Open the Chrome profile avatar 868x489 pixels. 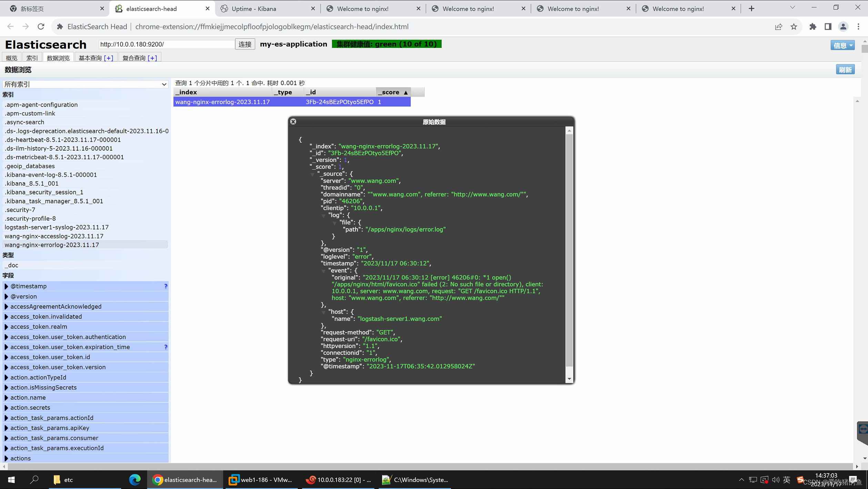[x=843, y=27]
